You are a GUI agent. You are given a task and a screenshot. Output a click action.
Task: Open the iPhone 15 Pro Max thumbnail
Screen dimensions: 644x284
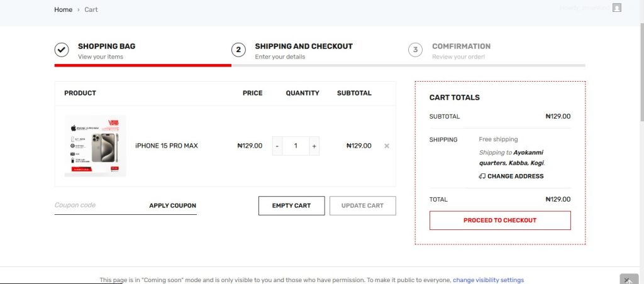(95, 146)
